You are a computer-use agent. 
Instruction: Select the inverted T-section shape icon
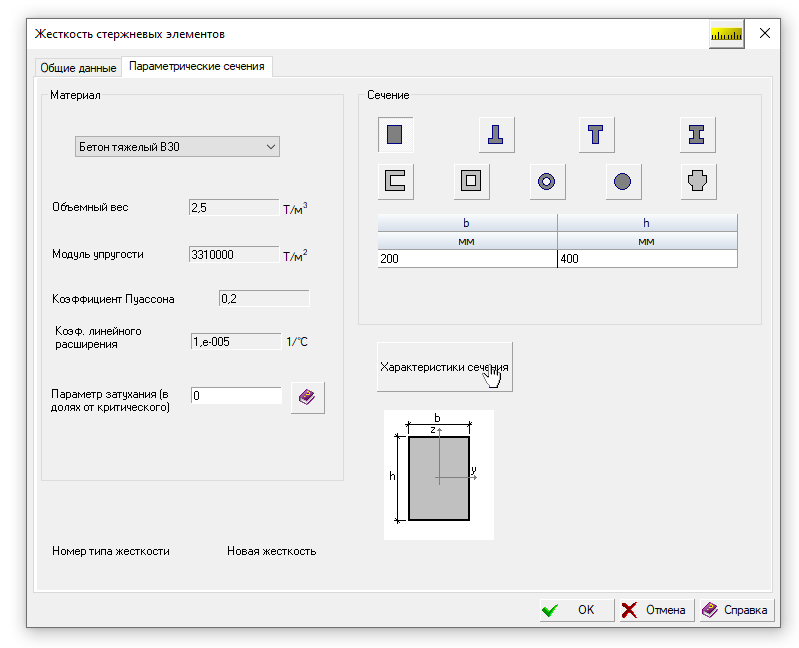coord(496,135)
